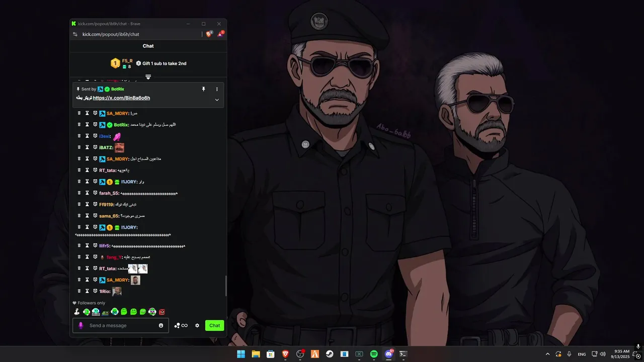Click the chat vertical scrollbar thumb

pos(225,286)
